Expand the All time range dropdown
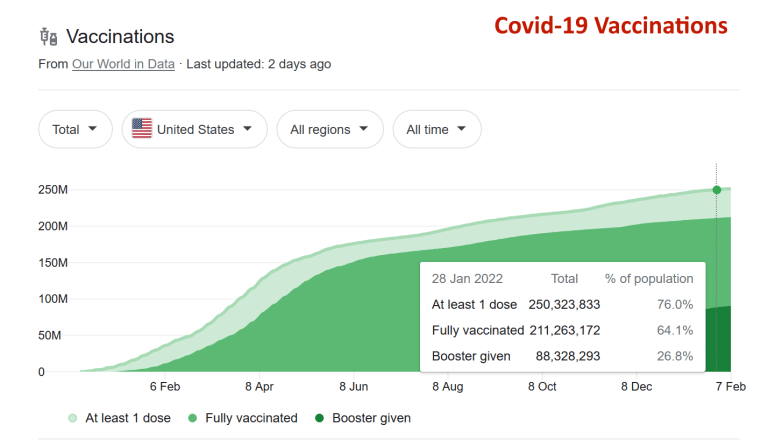 pos(437,129)
